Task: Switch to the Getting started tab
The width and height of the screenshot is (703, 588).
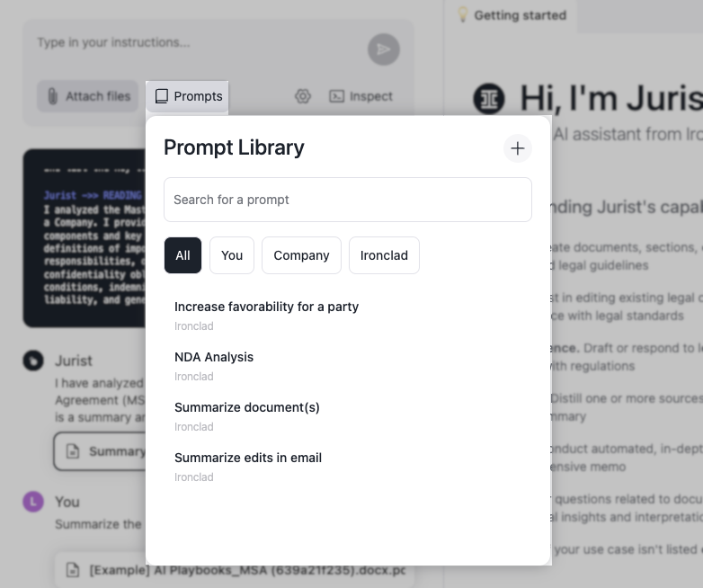Action: 512,15
